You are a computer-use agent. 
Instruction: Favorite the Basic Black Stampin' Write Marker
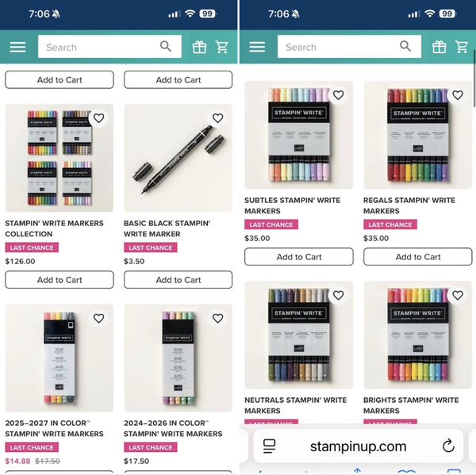[217, 118]
